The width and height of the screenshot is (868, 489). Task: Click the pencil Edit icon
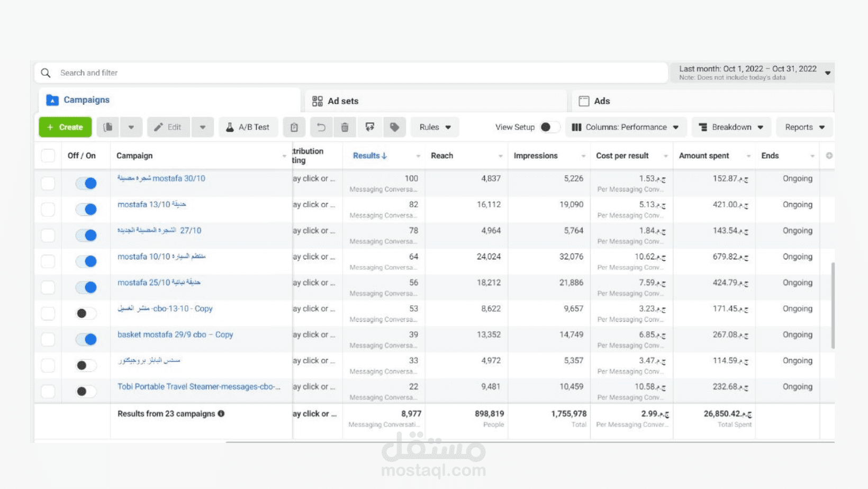(158, 127)
